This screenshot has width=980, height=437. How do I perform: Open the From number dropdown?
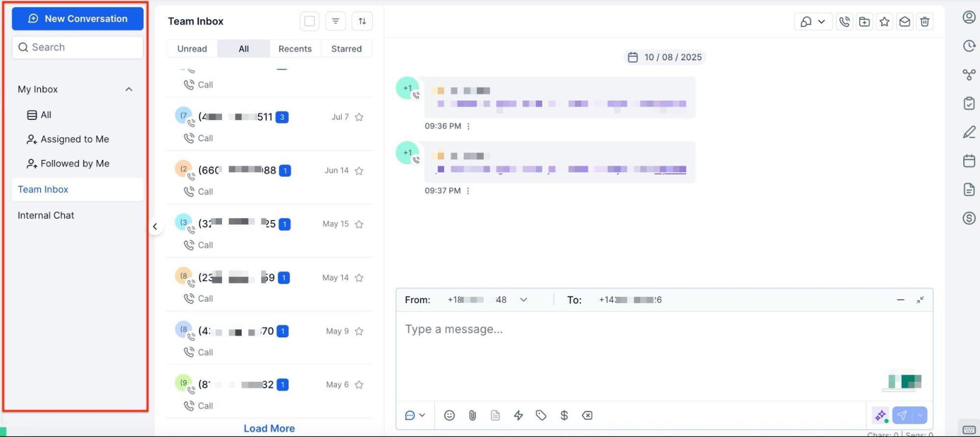(x=524, y=300)
